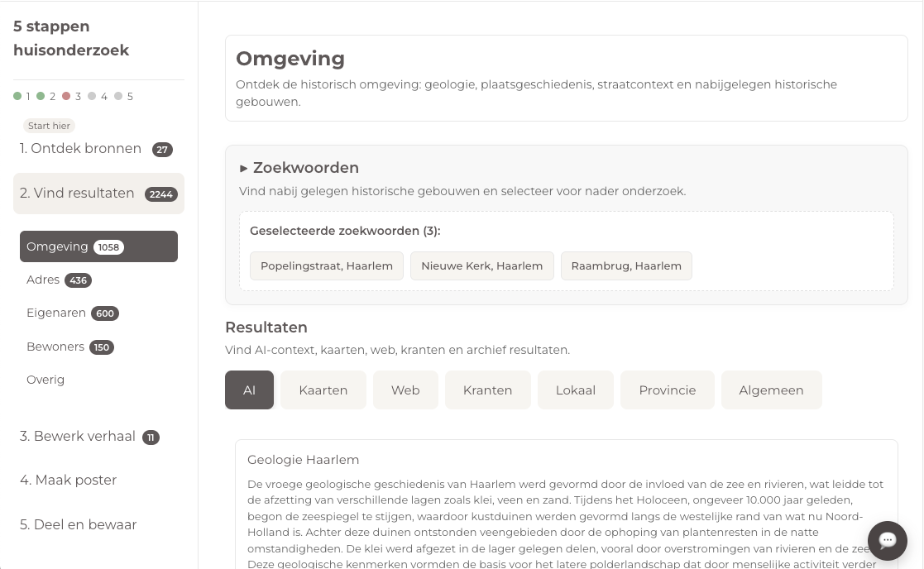Go to step 4 Maak poster
The width and height of the screenshot is (924, 569).
[x=68, y=481]
